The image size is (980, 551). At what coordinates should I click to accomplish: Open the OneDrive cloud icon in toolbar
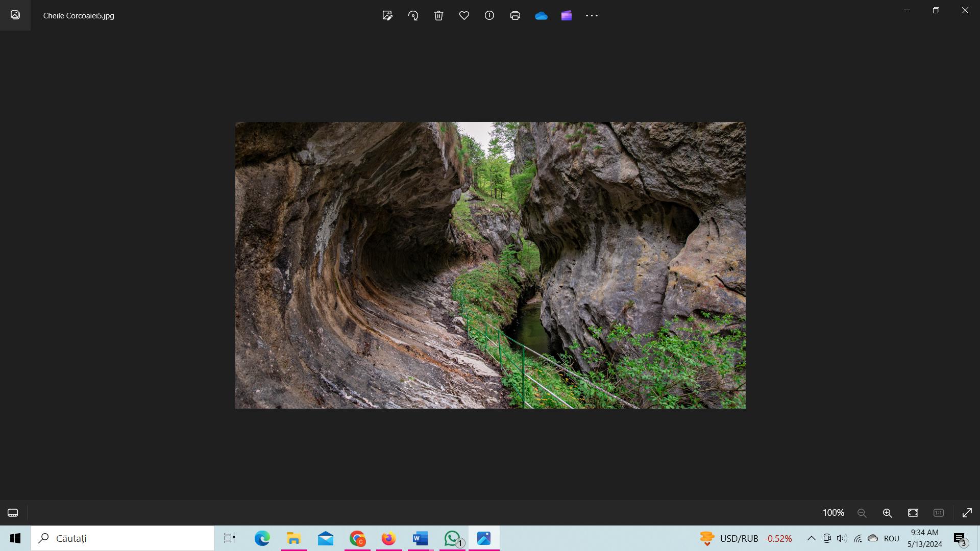(x=541, y=15)
